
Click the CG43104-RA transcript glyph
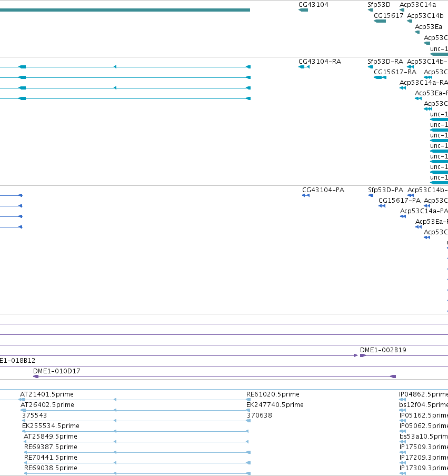(304, 67)
